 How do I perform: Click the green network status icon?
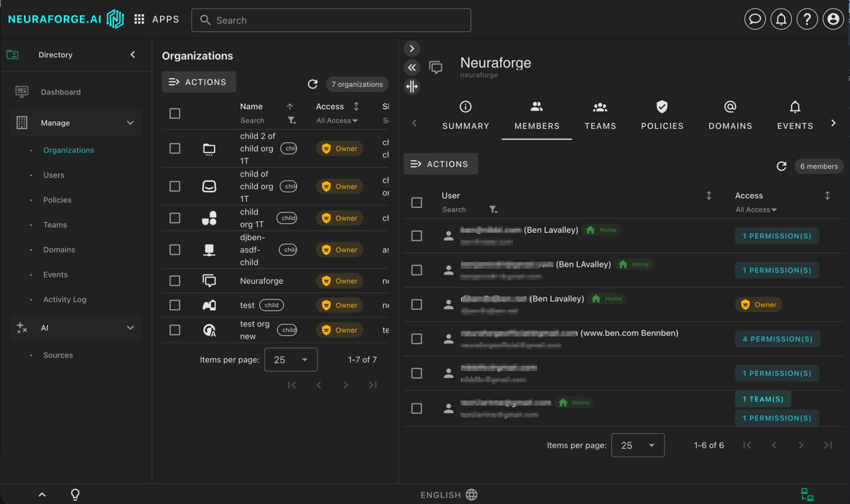click(807, 495)
